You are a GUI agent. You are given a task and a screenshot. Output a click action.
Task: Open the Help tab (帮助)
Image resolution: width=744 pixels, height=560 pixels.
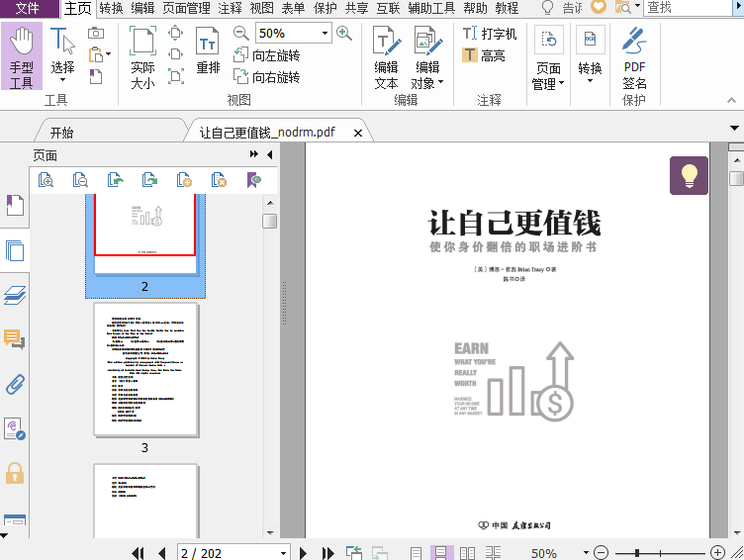475,8
